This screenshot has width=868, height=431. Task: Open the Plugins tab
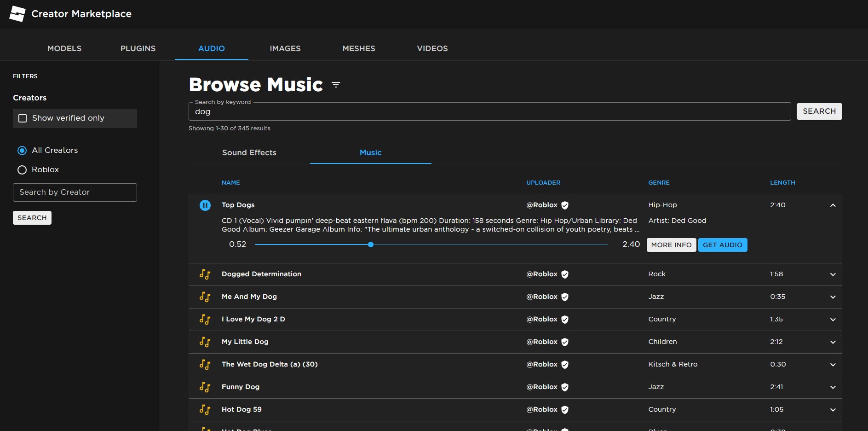138,48
